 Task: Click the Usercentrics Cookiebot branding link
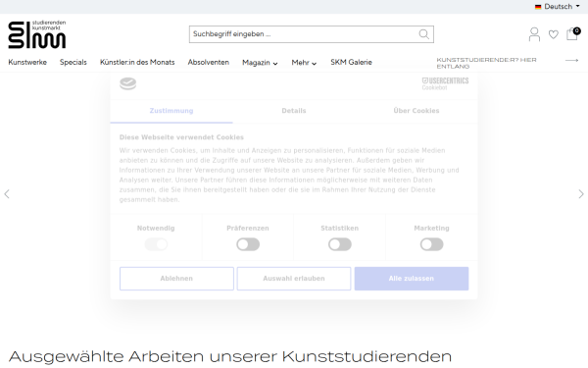445,83
